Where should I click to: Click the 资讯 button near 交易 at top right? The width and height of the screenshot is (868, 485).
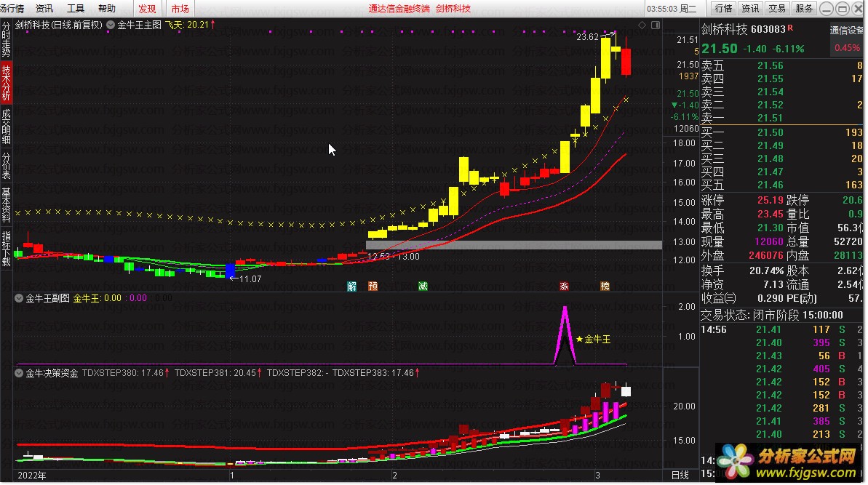point(750,8)
